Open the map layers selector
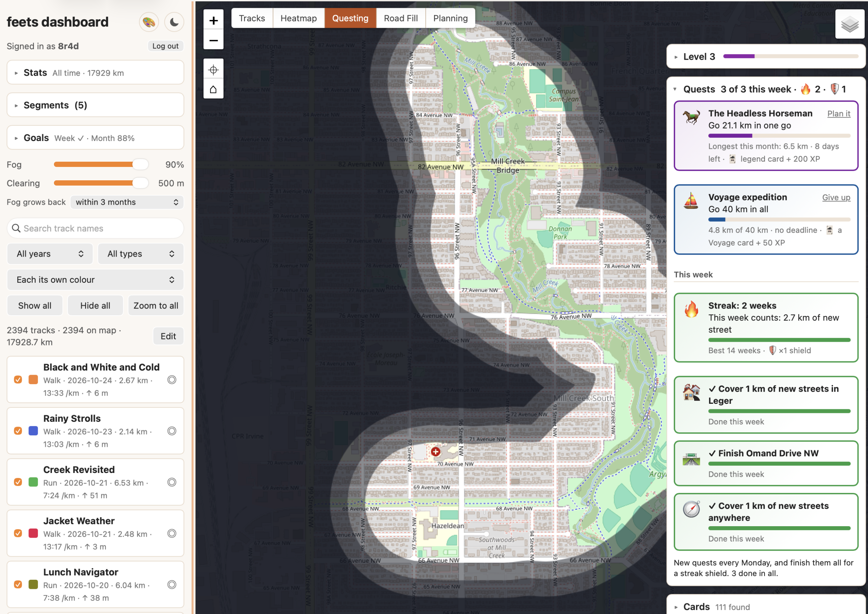The height and width of the screenshot is (614, 868). [849, 24]
